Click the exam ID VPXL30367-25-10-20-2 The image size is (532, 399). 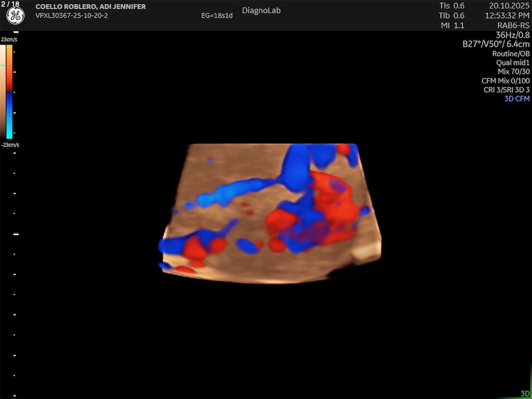coord(72,16)
